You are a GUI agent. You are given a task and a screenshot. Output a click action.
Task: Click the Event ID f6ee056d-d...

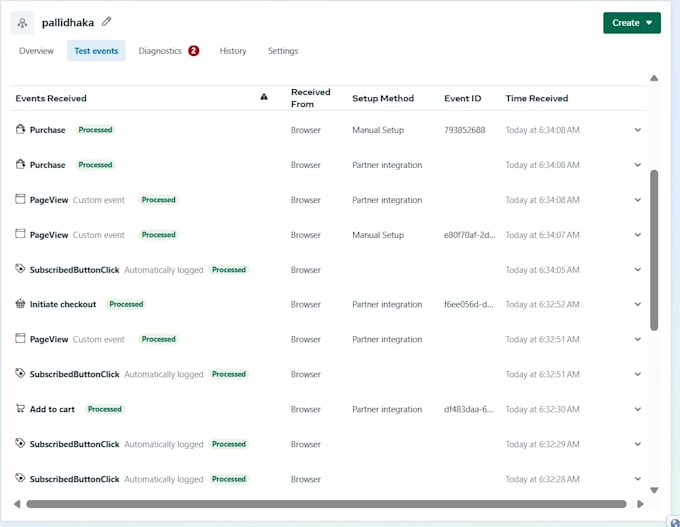pyautogui.click(x=468, y=304)
